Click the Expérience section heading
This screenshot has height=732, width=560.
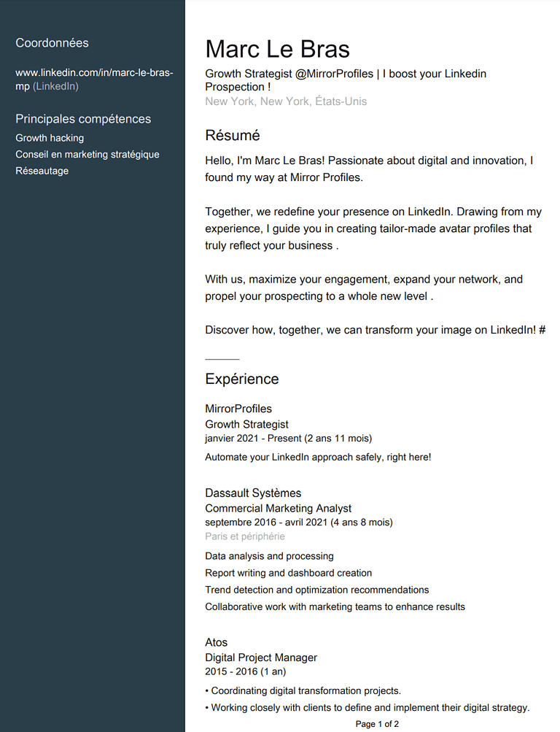pos(241,379)
